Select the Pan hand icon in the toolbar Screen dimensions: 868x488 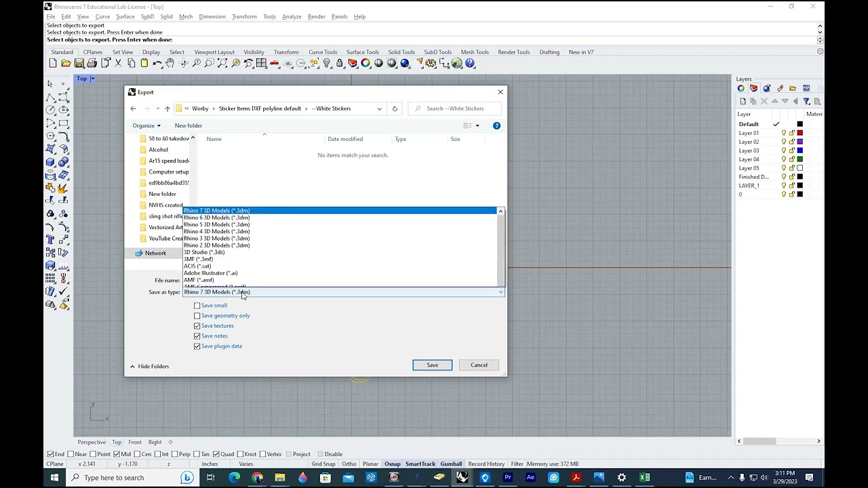[x=170, y=63]
